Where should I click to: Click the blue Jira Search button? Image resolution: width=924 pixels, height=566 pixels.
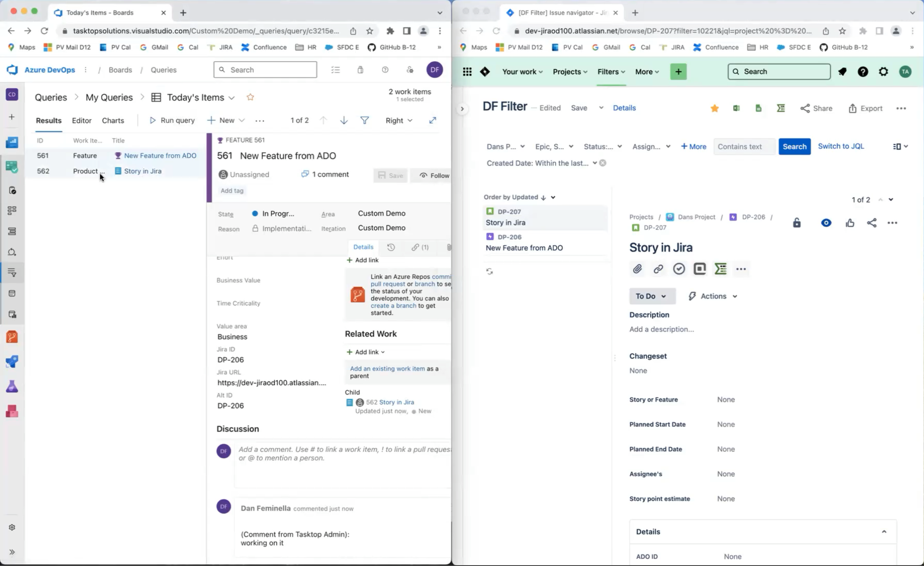794,146
